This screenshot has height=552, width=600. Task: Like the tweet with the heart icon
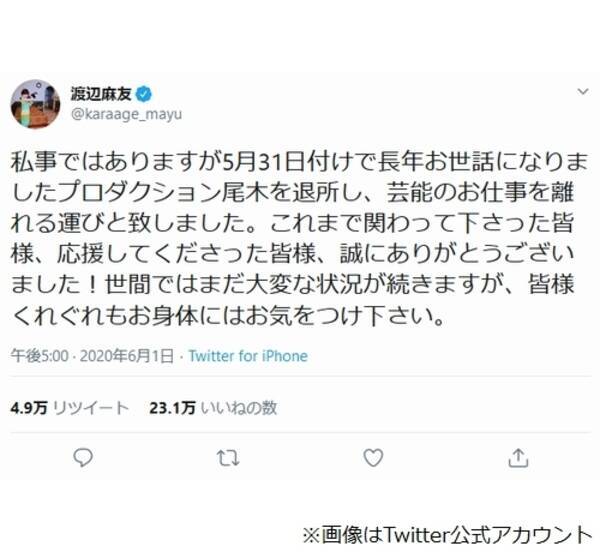point(373,457)
